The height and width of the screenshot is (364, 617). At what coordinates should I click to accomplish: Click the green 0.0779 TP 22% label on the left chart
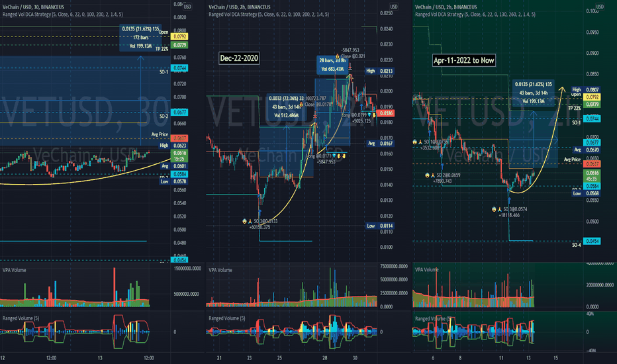tap(179, 45)
